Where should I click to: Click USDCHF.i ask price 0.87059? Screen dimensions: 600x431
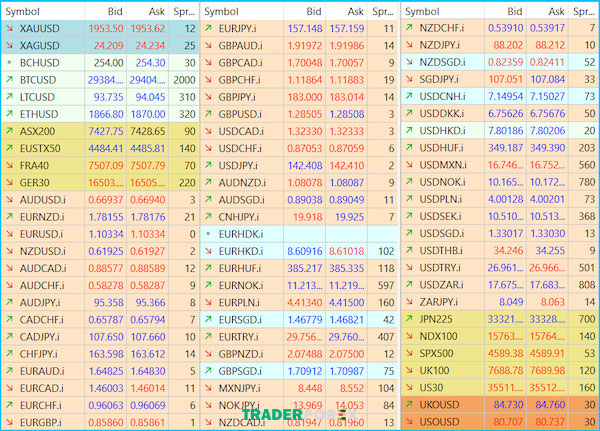346,148
